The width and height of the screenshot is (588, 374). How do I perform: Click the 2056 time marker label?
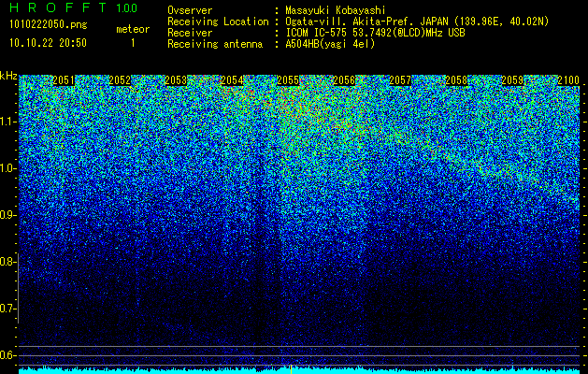point(344,80)
